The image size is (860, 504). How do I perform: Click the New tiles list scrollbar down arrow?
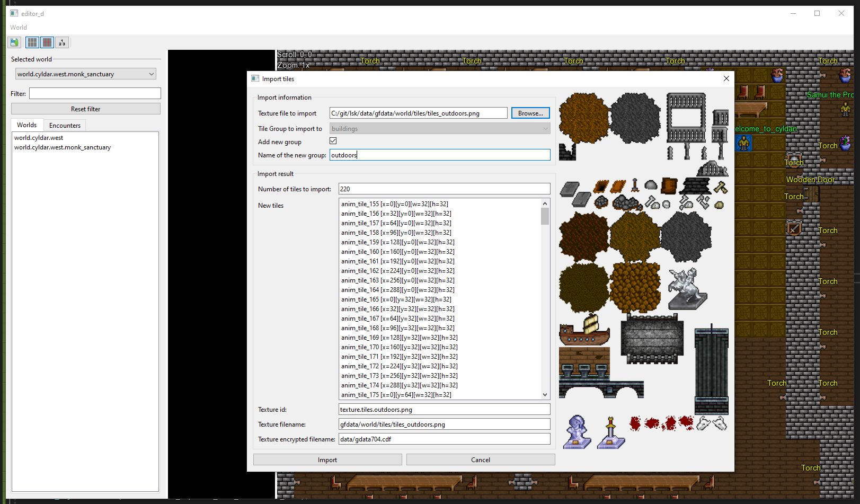[545, 395]
